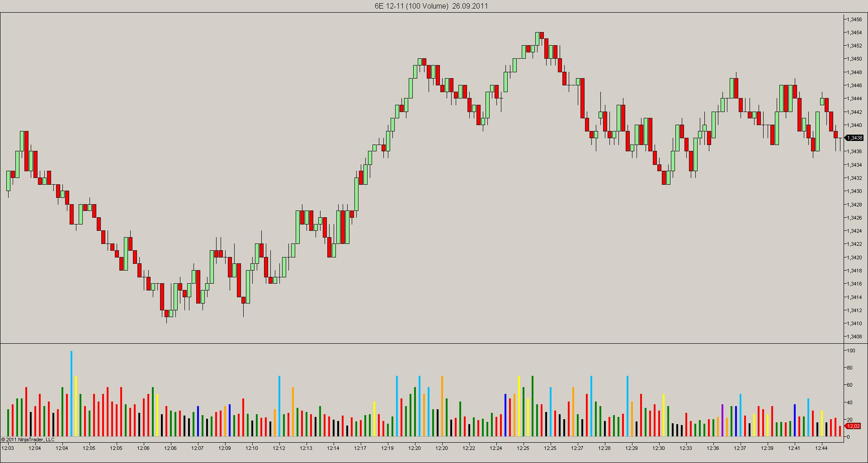Screen dimensions: 868x463
Task: Click the price axis label 1,3442
Action: coord(854,112)
